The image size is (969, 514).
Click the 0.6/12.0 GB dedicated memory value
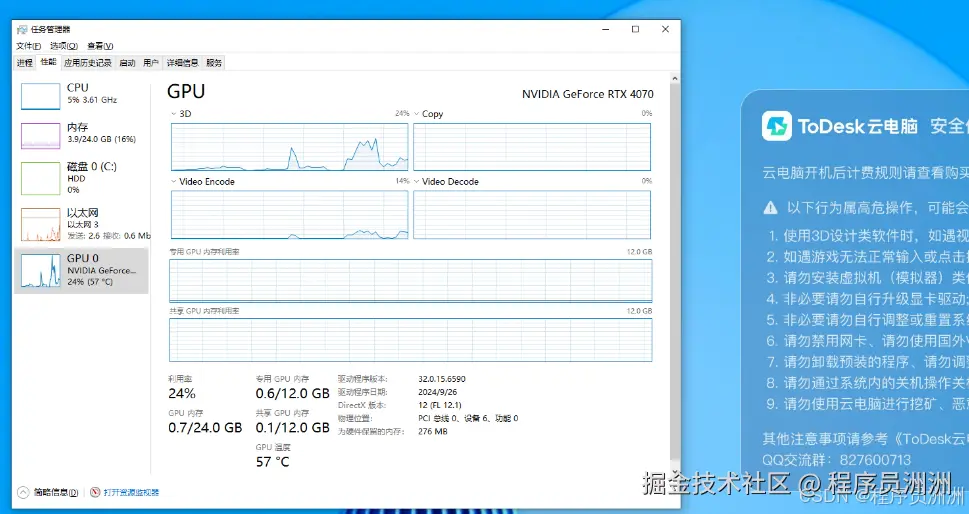coord(293,394)
